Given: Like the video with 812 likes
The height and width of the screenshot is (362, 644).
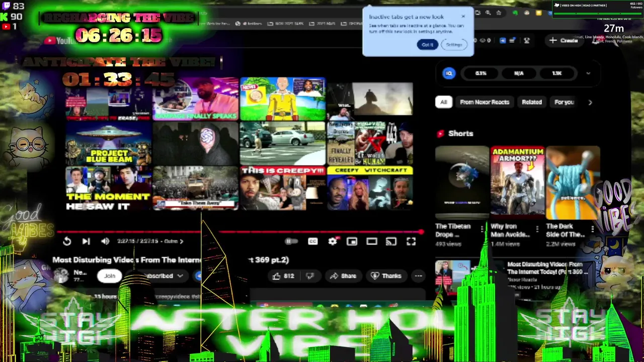Looking at the screenshot, I should 283,276.
